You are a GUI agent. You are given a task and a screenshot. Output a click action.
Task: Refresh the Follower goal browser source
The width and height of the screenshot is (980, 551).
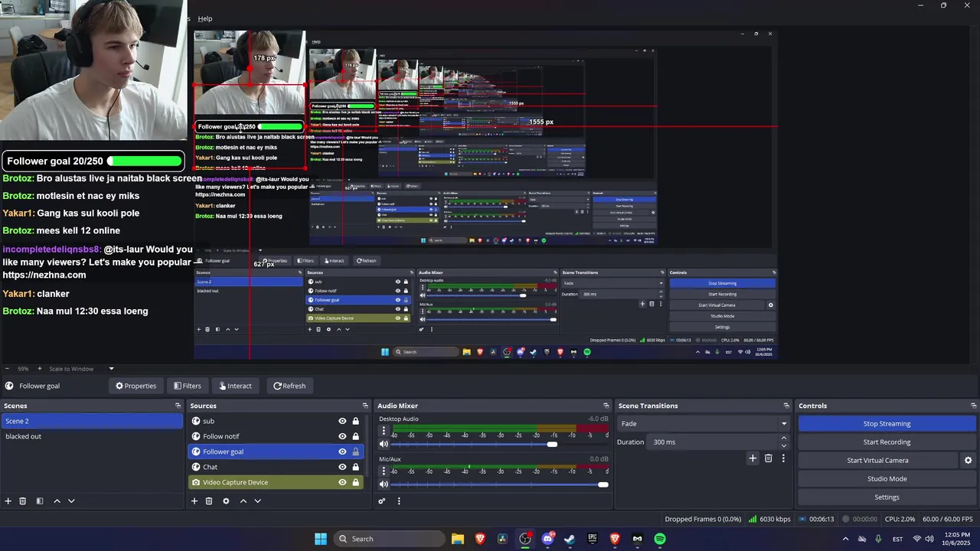point(289,386)
